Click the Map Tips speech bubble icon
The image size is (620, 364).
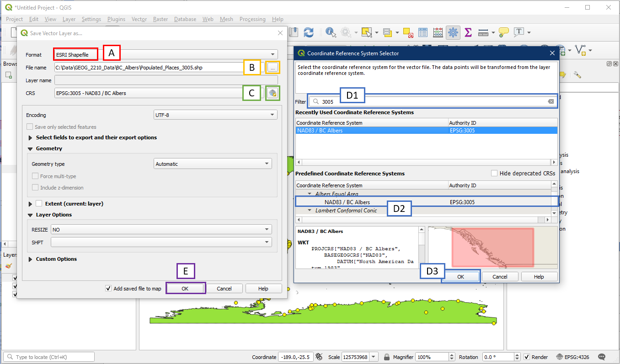(504, 32)
